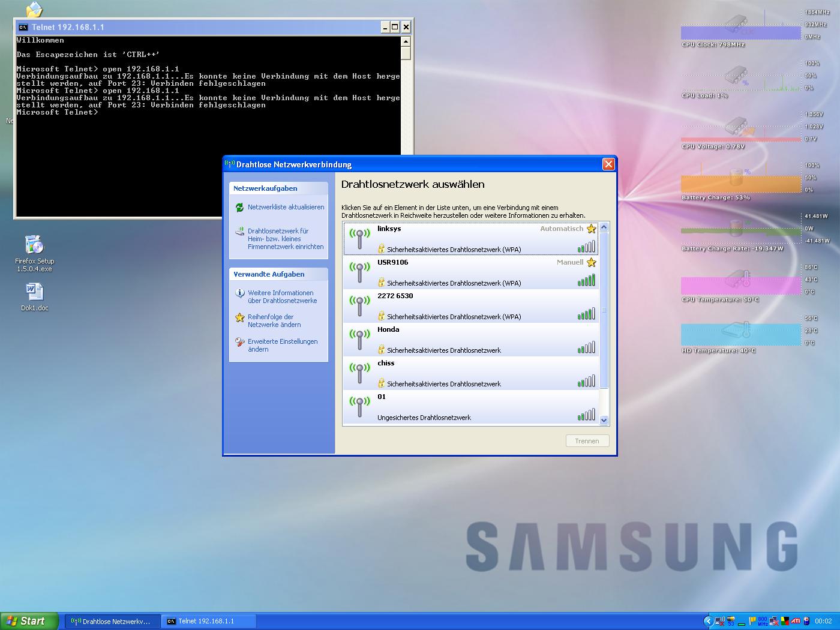Close the Telnet 192.168.1.1 window
Viewport: 840px width, 630px height.
click(x=406, y=27)
